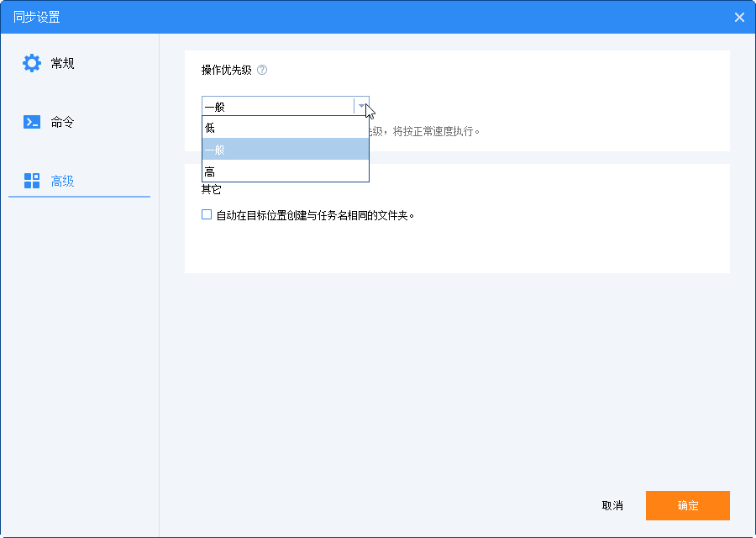Click the terminal icon next to 命令
Image resolution: width=756 pixels, height=538 pixels.
click(32, 122)
